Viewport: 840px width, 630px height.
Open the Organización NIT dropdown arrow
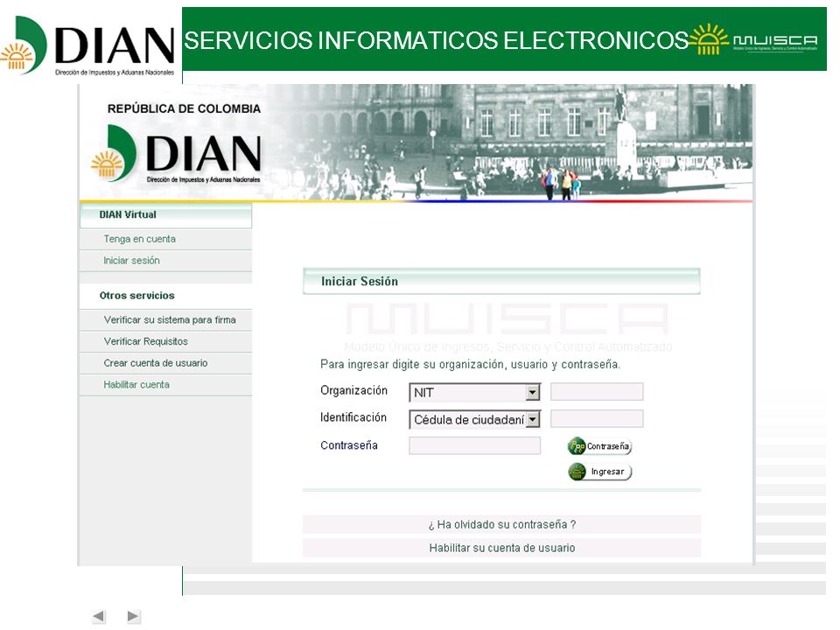[x=532, y=393]
